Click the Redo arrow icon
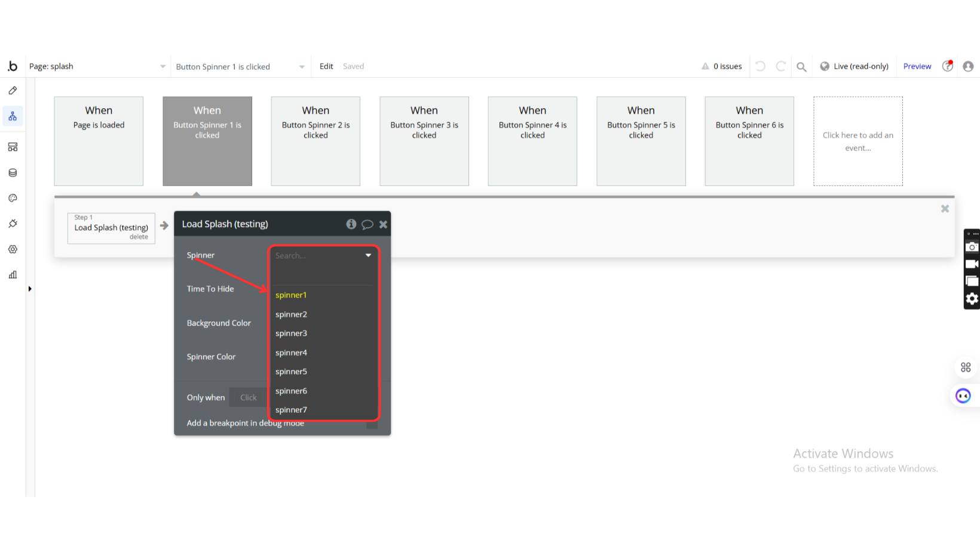The width and height of the screenshot is (980, 552). [x=780, y=66]
